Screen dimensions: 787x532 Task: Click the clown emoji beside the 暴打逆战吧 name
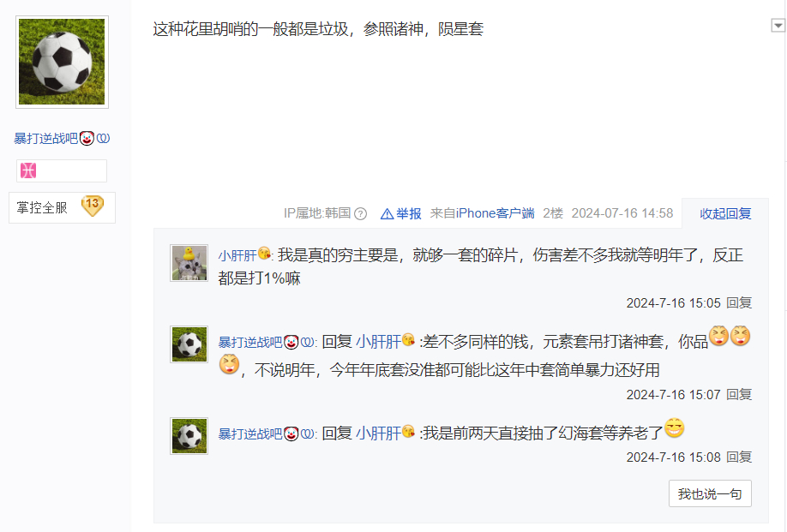[x=87, y=139]
